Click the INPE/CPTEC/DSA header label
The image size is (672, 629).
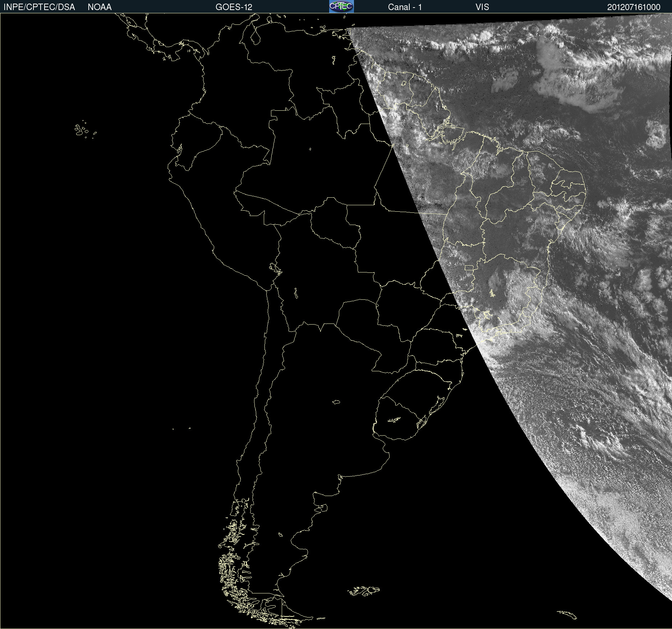click(39, 7)
